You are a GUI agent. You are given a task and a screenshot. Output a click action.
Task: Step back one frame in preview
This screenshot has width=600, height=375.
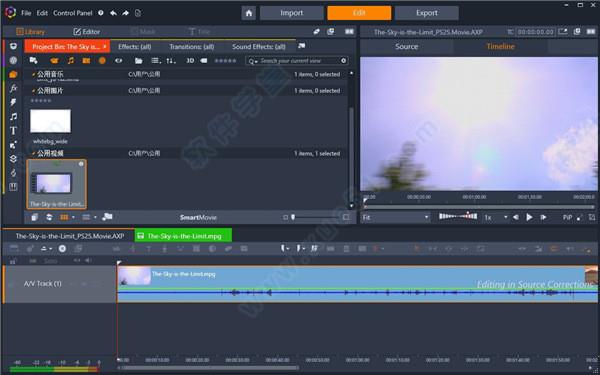516,217
